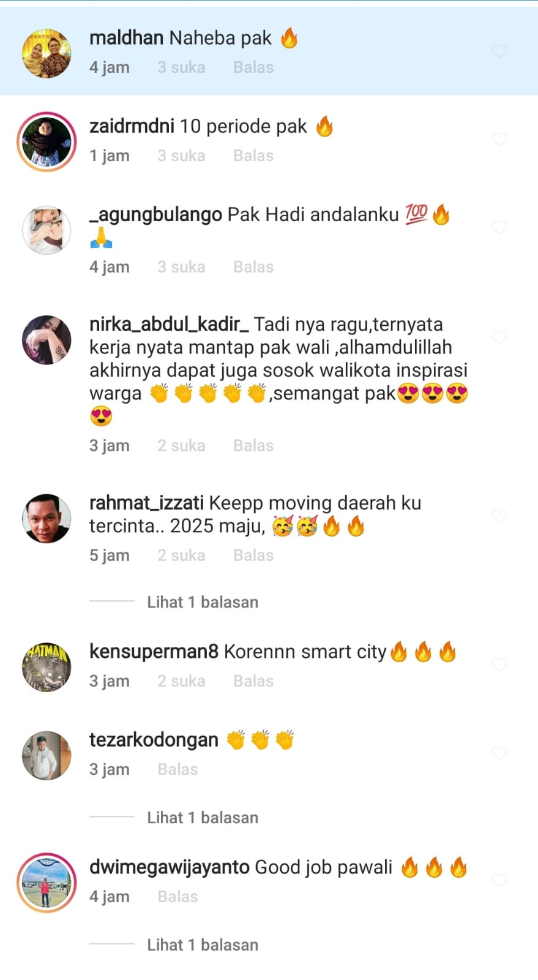Show 1 reply under tezarkodongan's comment
This screenshot has width=538, height=980.
point(203,818)
